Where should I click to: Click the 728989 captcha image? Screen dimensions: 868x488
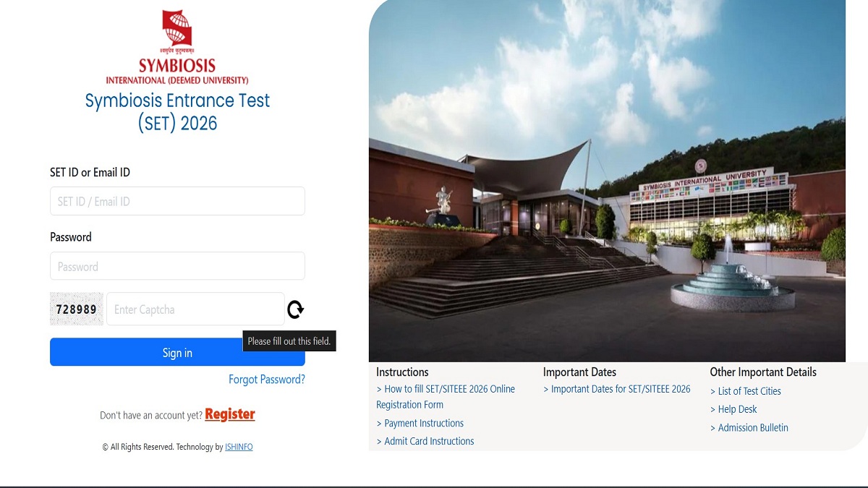coord(77,309)
